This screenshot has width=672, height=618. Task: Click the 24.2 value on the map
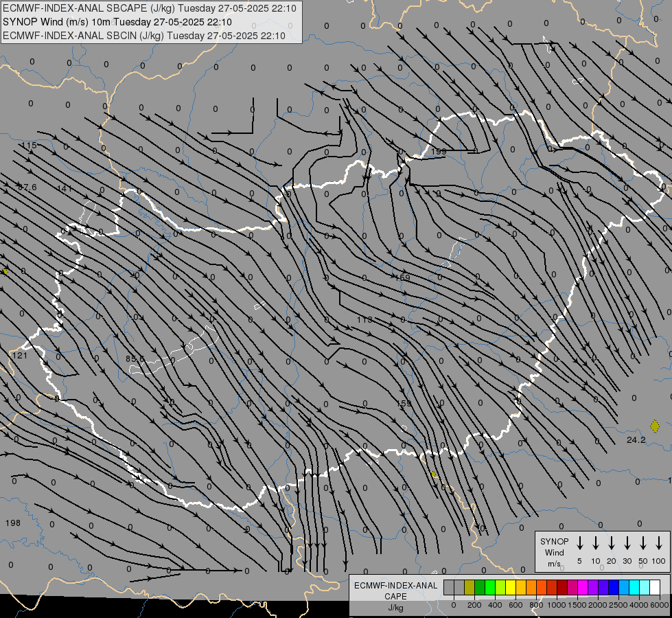[x=636, y=439]
